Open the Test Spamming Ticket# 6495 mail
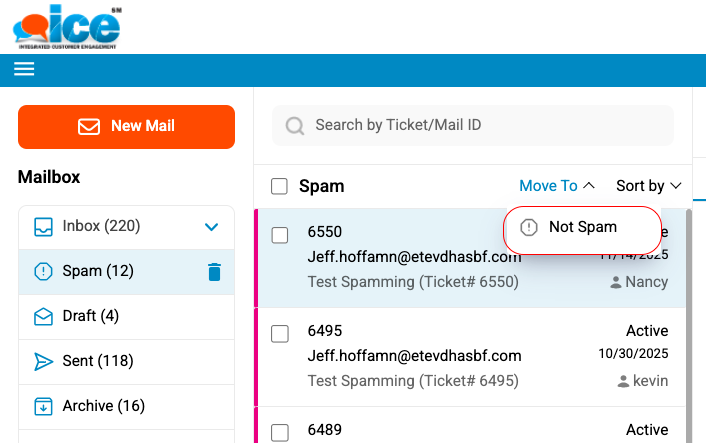This screenshot has height=443, width=706. click(412, 381)
